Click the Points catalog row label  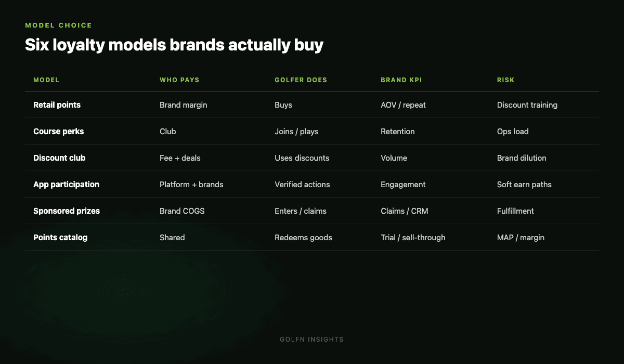pyautogui.click(x=60, y=238)
